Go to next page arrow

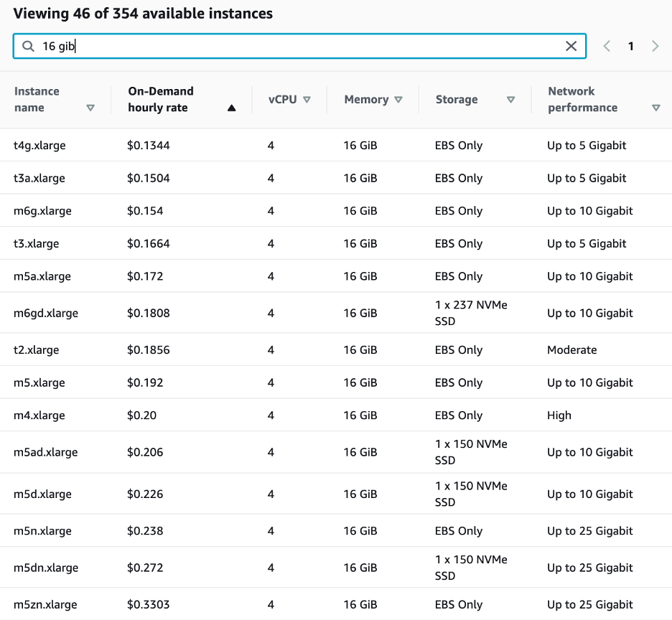[x=655, y=46]
